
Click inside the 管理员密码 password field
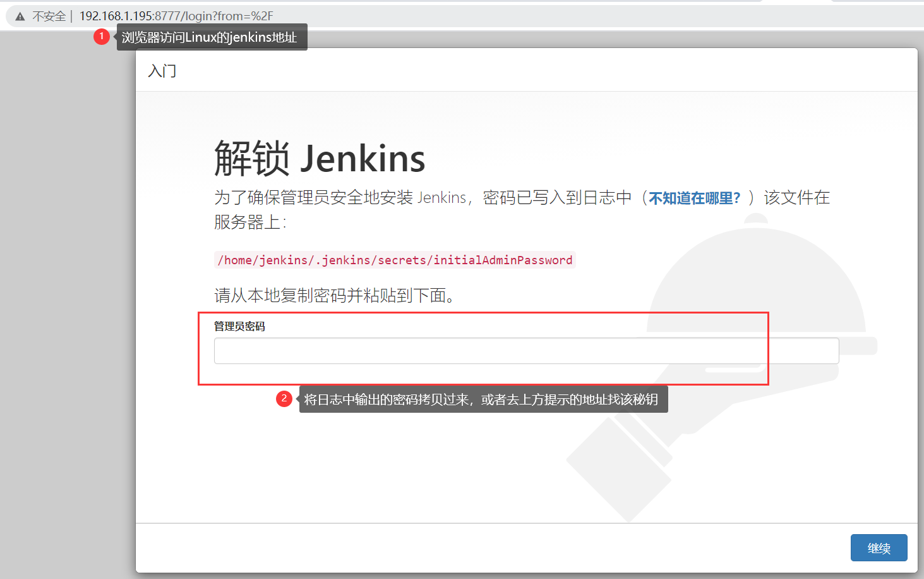[x=526, y=350]
